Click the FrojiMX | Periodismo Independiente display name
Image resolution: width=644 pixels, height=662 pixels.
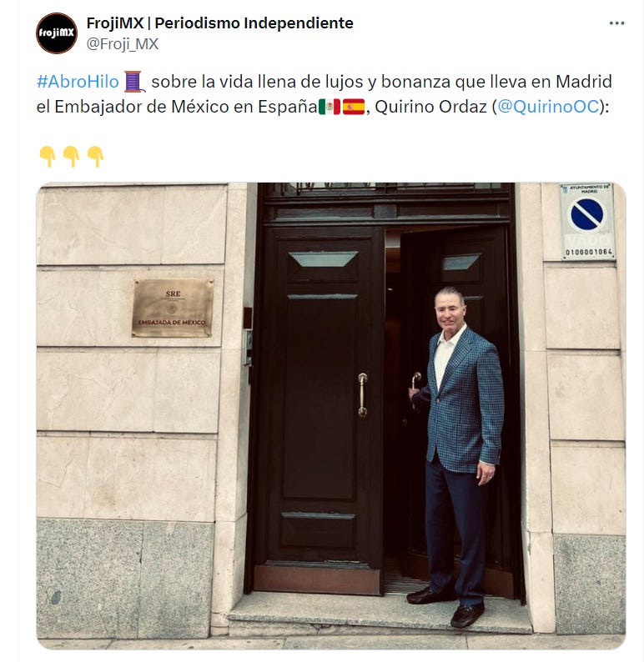[219, 23]
